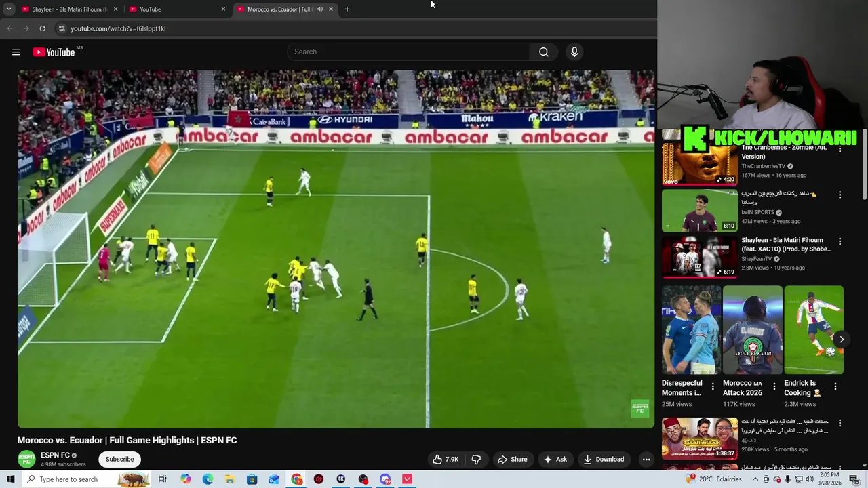Screen dimensions: 868x488
Task: Open the weather widget 20°C Eclaircies
Action: tap(714, 479)
